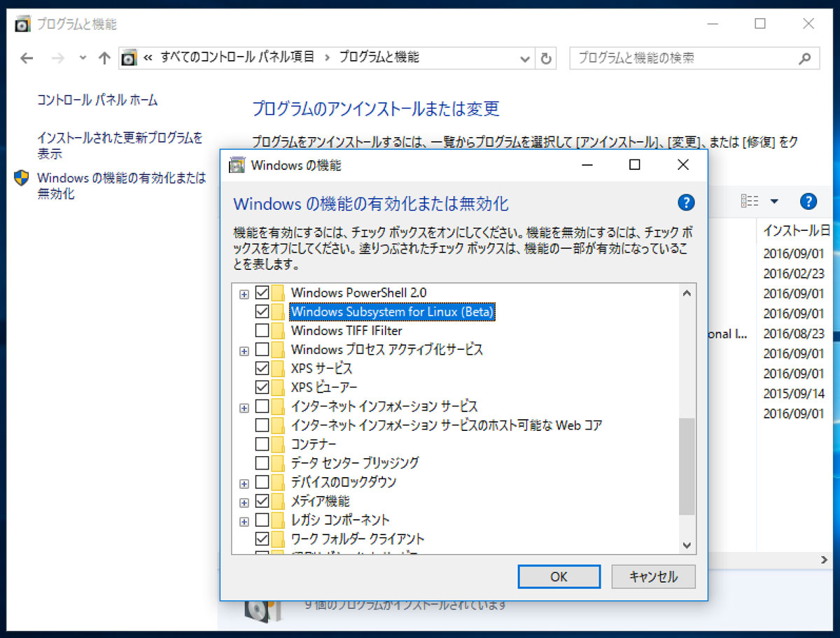This screenshot has height=638, width=840.
Task: Click folder icon beside メディア機能
Action: (279, 501)
